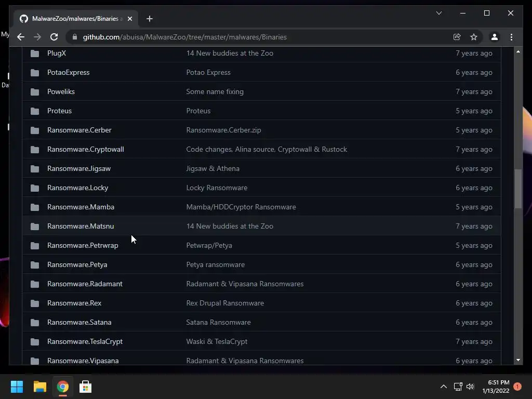Select the MalwareZoo/malwares/Binaries tab

point(76,19)
